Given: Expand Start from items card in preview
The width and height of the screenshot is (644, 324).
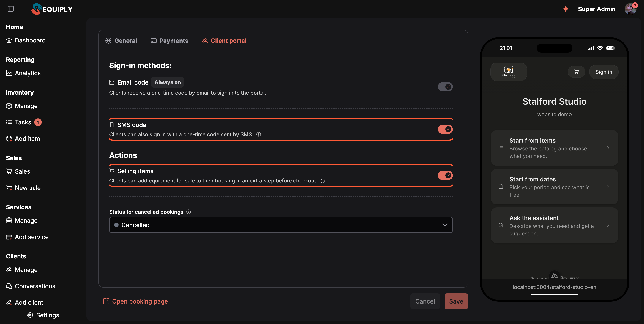Looking at the screenshot, I should tap(554, 148).
